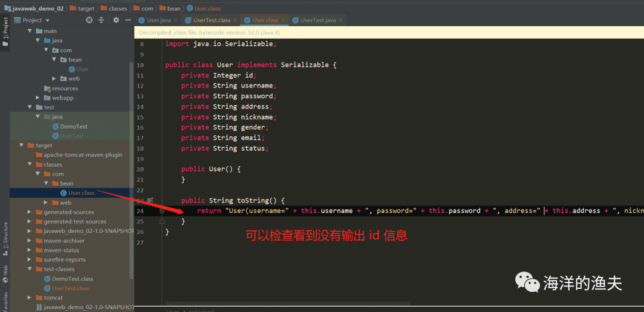Open Project panel settings gear
Viewport: 644px width, 312px height.
tap(116, 20)
